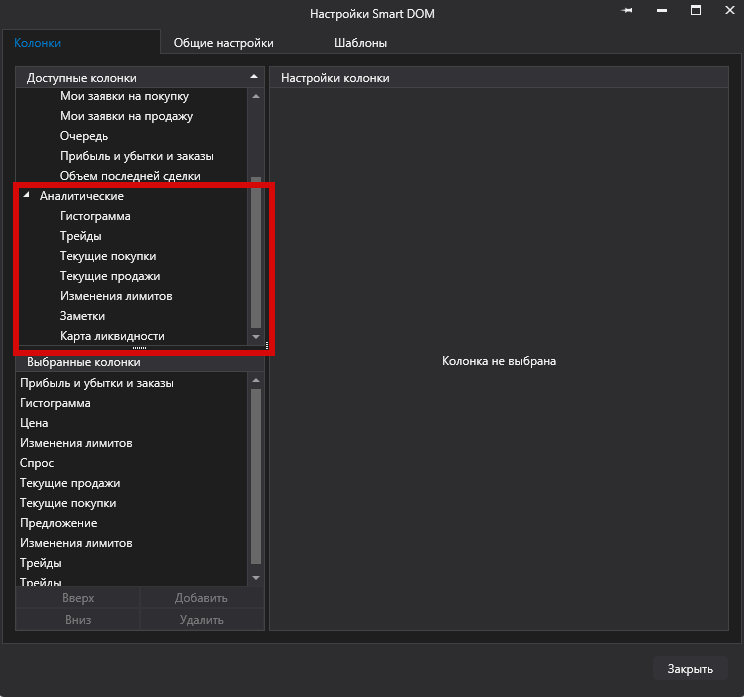This screenshot has height=697, width=744.
Task: Click the splitter grip between column lists
Action: pos(139,348)
